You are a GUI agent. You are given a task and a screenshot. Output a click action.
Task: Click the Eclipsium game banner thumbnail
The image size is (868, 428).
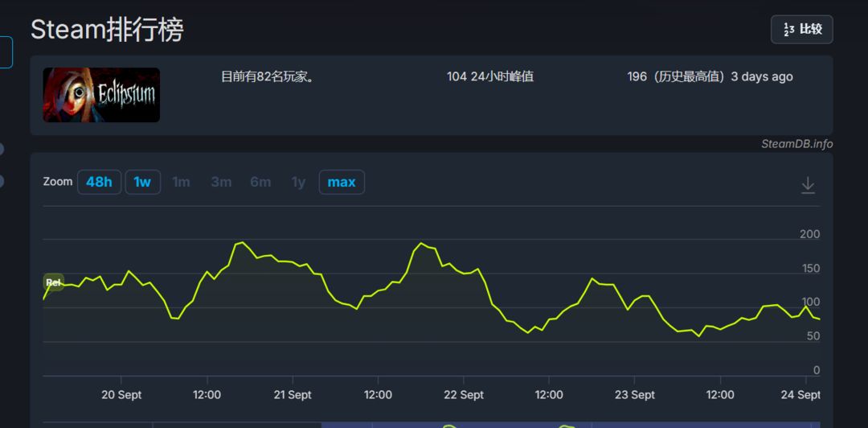[101, 95]
